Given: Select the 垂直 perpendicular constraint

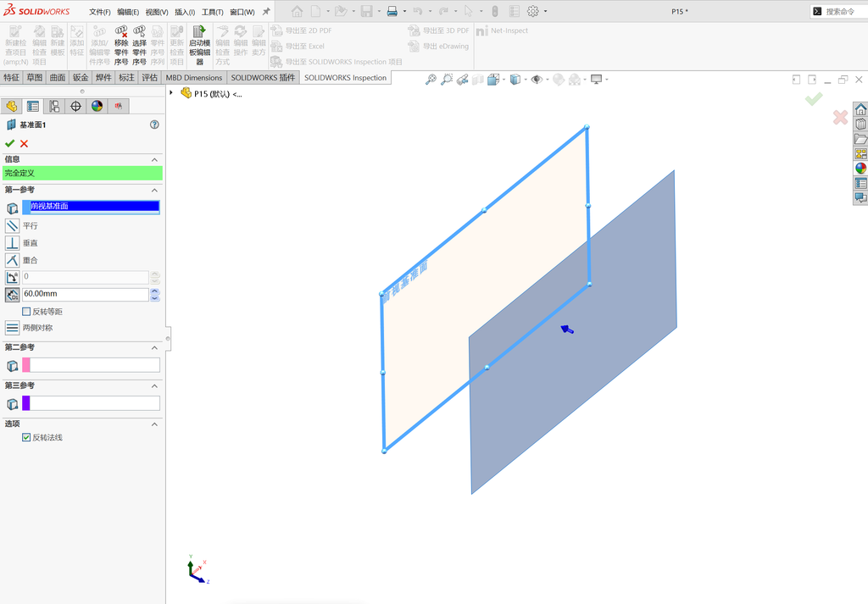Looking at the screenshot, I should click(x=12, y=243).
